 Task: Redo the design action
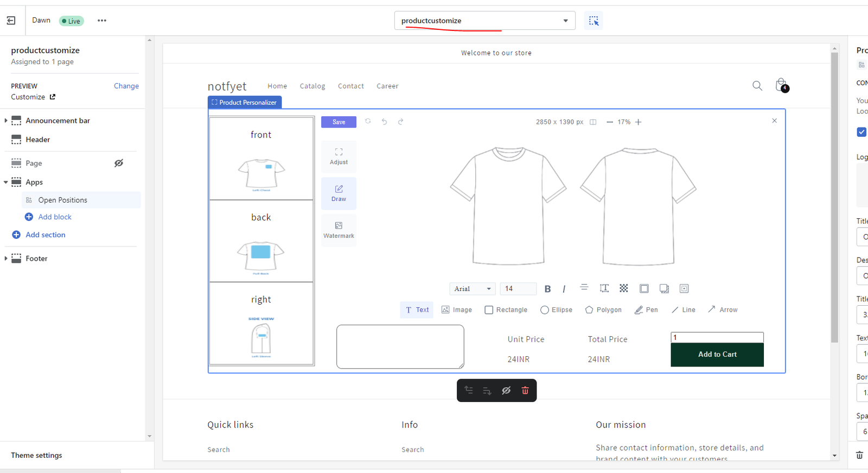[x=400, y=122]
